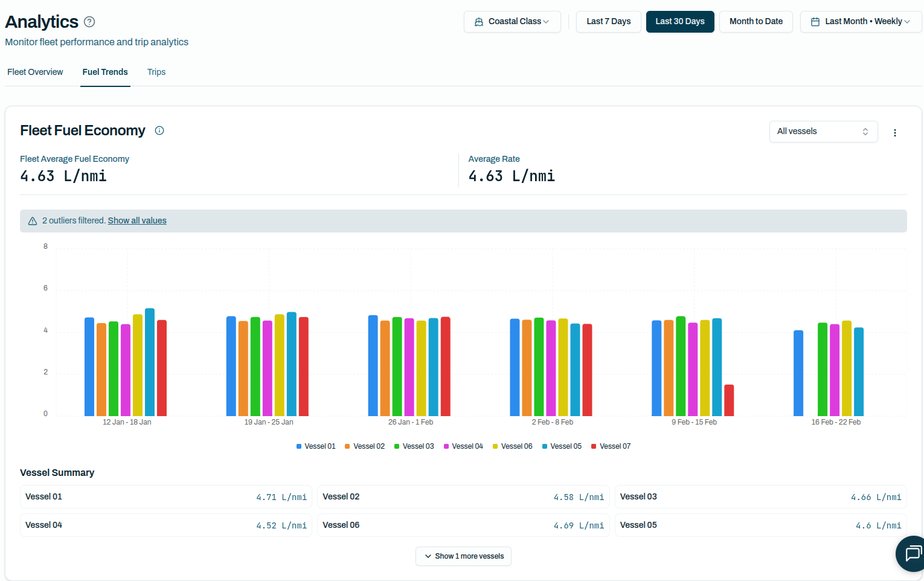This screenshot has width=924, height=581.
Task: Open the Last Month Weekly period dropdown
Action: (x=861, y=21)
